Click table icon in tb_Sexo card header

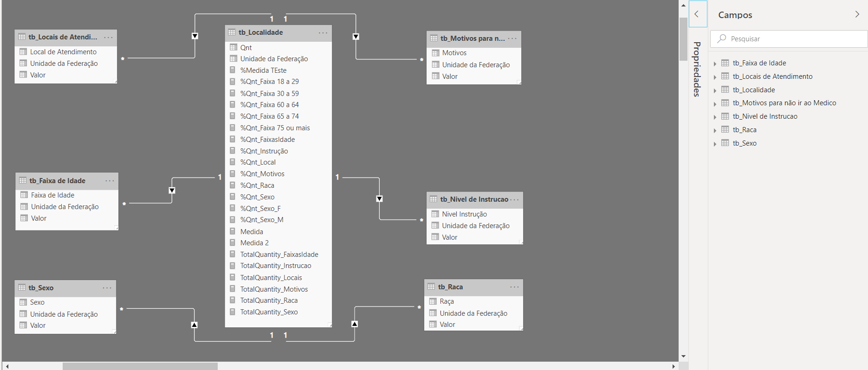point(22,287)
